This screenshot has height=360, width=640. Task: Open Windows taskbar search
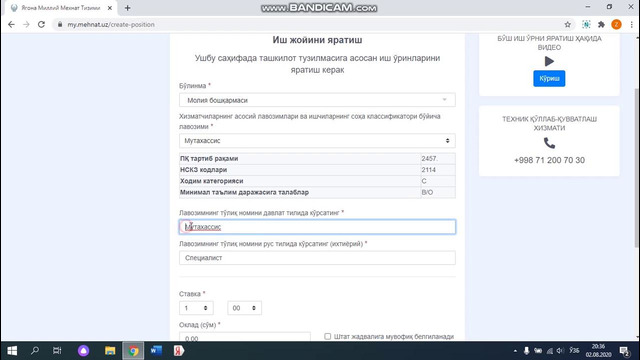[x=35, y=351]
